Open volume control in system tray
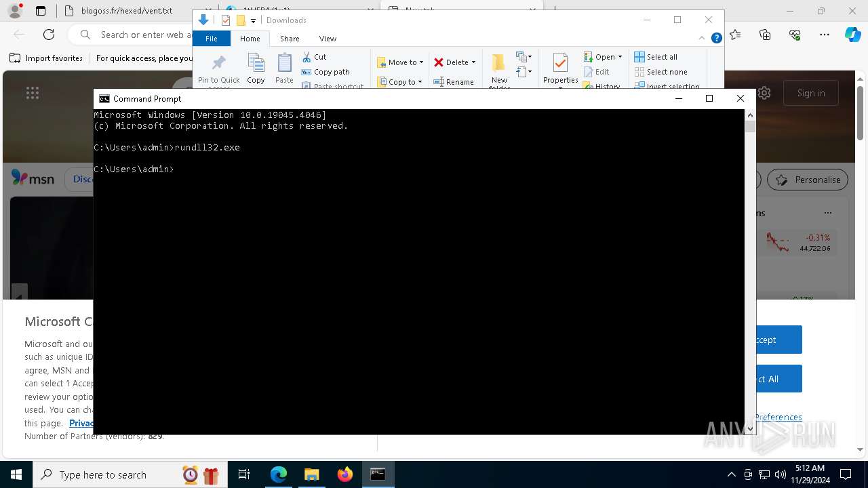Screen dimensions: 868x488 (x=781, y=474)
